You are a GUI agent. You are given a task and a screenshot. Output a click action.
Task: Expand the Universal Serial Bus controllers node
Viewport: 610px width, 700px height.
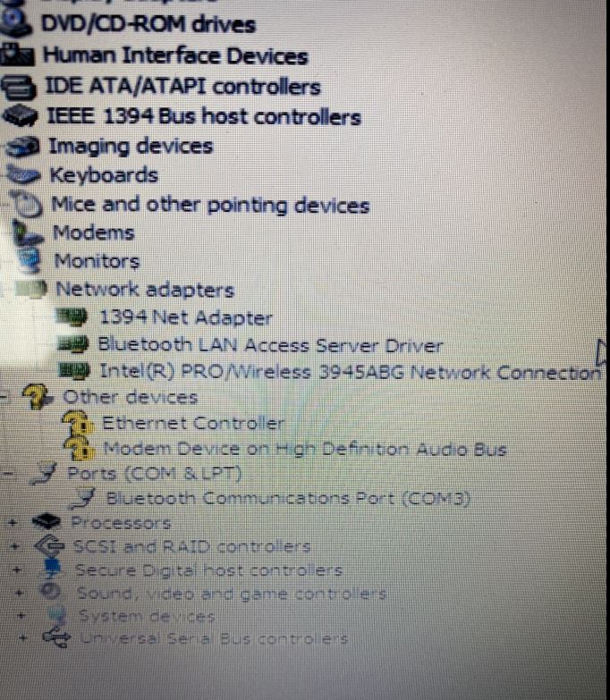click(x=22, y=637)
